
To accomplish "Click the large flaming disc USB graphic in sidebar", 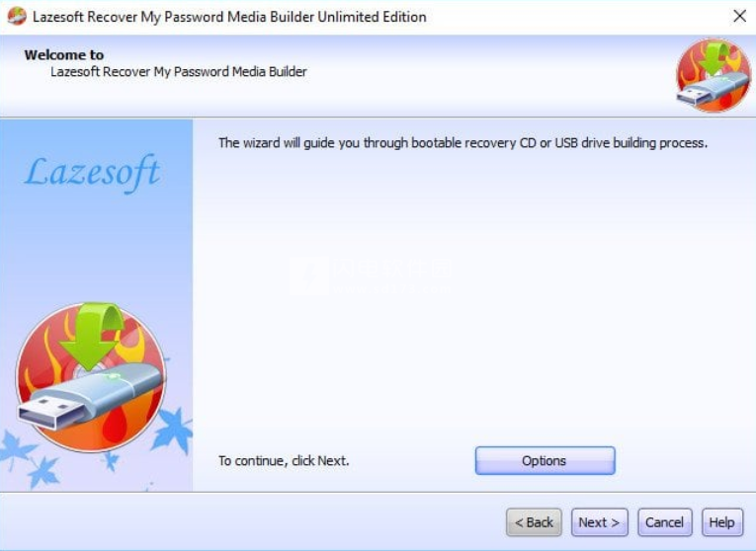I will pyautogui.click(x=91, y=377).
